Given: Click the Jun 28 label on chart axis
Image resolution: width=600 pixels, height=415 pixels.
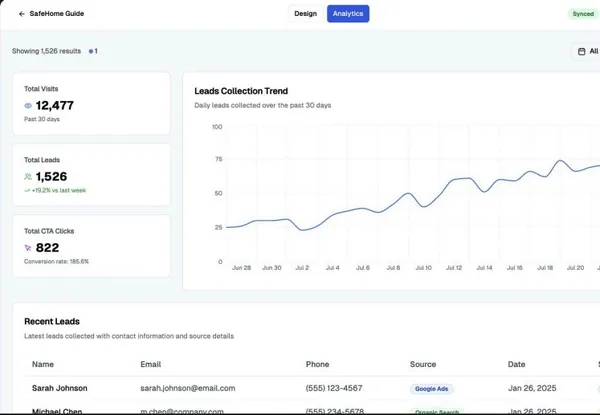Looking at the screenshot, I should point(241,268).
